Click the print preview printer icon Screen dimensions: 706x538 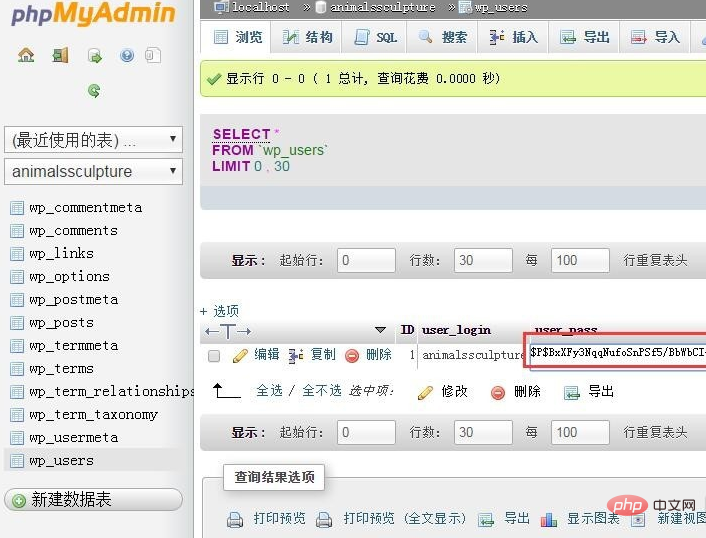click(235, 519)
